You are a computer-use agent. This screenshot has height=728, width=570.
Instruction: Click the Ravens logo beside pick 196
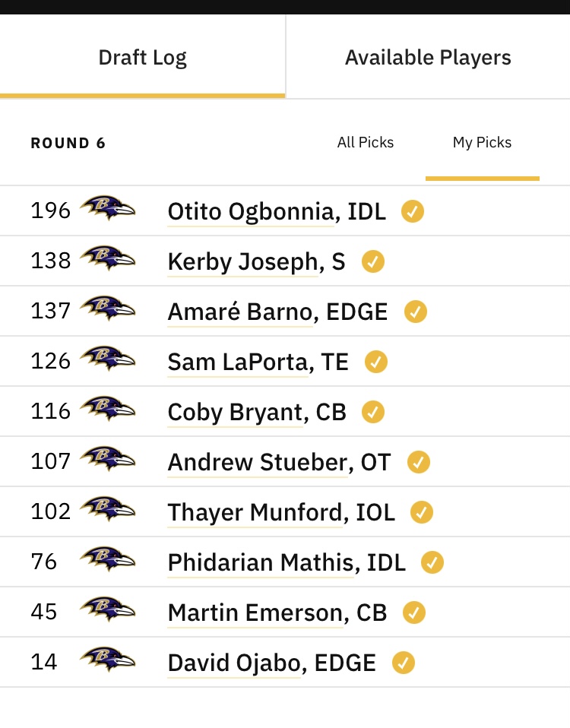point(108,208)
